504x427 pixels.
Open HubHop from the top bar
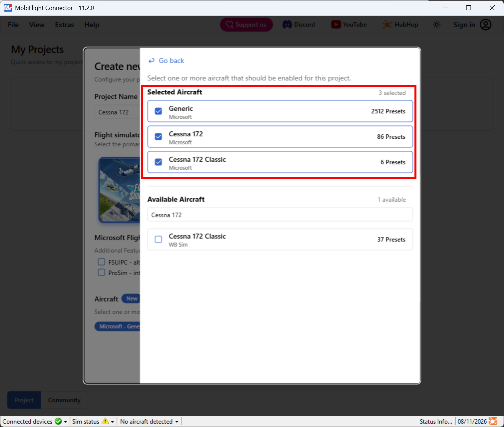click(400, 25)
